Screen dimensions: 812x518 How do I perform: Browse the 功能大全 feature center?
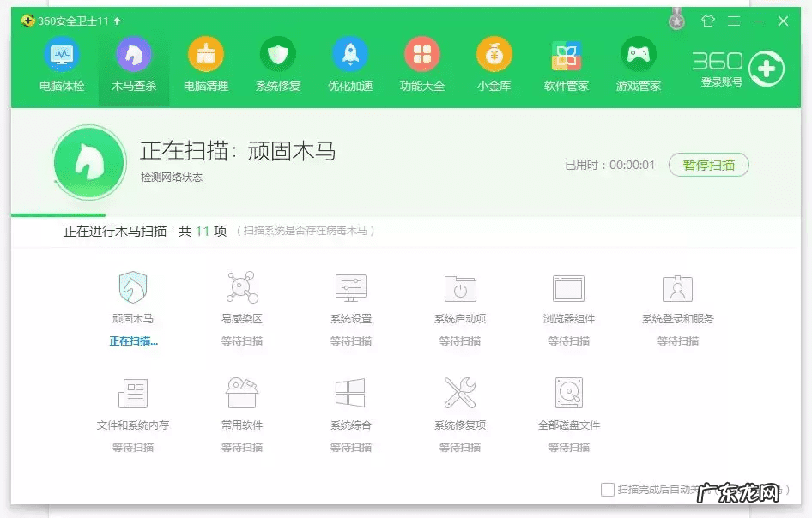click(421, 64)
